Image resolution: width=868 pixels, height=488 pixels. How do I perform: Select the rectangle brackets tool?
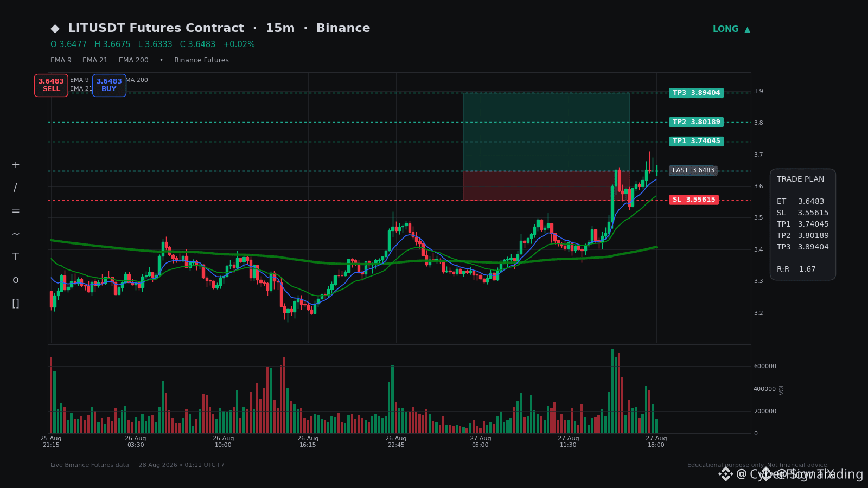coord(16,303)
